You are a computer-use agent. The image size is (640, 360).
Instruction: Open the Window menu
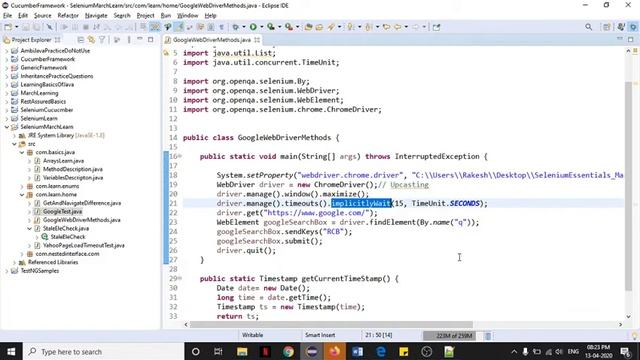pyautogui.click(x=187, y=16)
